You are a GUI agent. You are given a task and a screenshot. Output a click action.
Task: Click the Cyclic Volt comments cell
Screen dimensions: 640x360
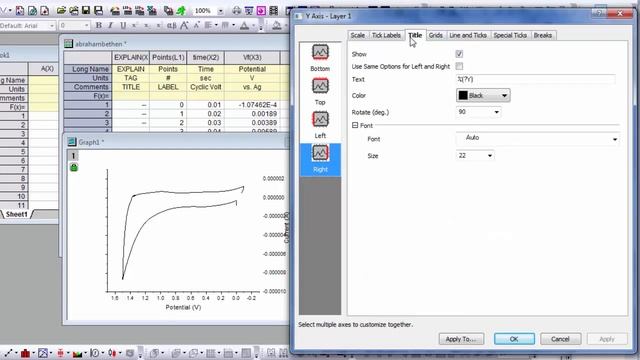pyautogui.click(x=206, y=87)
